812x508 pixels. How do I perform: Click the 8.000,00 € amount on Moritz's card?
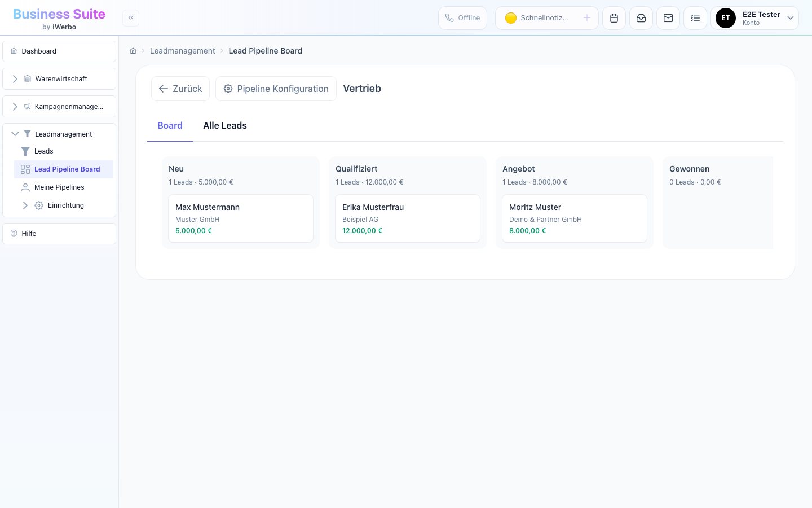click(527, 231)
